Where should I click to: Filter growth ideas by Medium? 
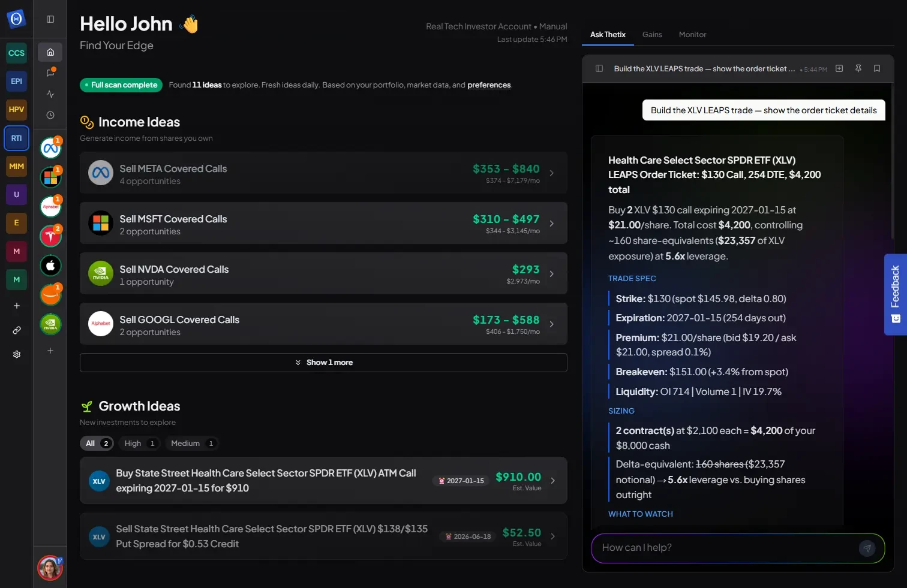tap(191, 444)
